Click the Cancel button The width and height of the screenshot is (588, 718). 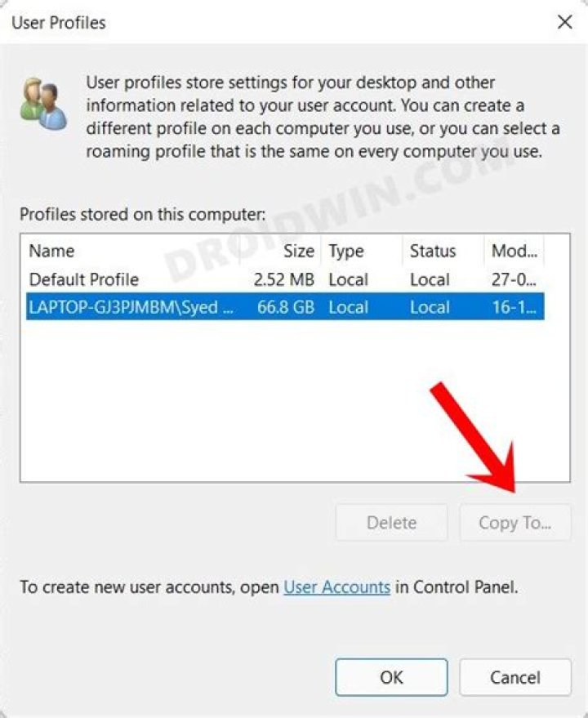click(x=515, y=677)
